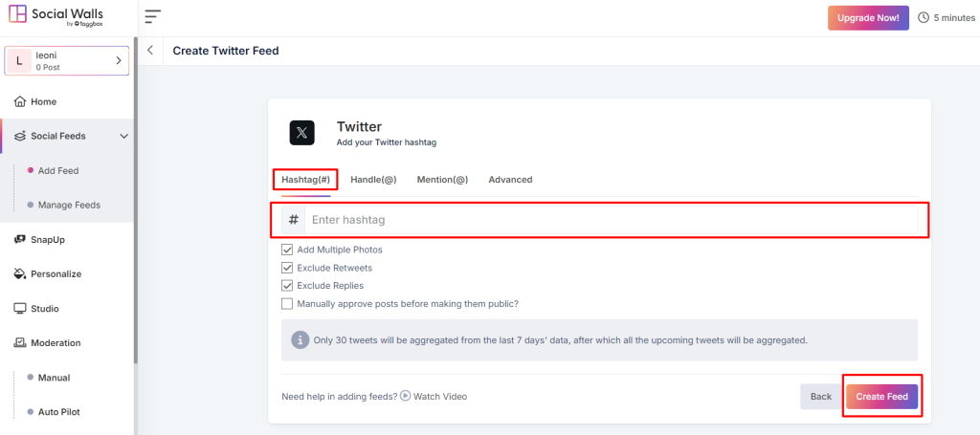Click the SnapUp icon in sidebar
The image size is (980, 435).
click(x=20, y=239)
